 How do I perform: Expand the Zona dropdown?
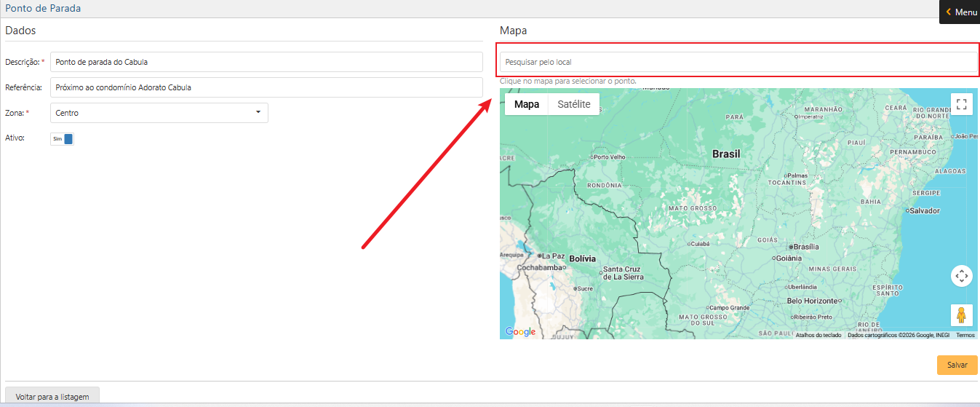(159, 113)
